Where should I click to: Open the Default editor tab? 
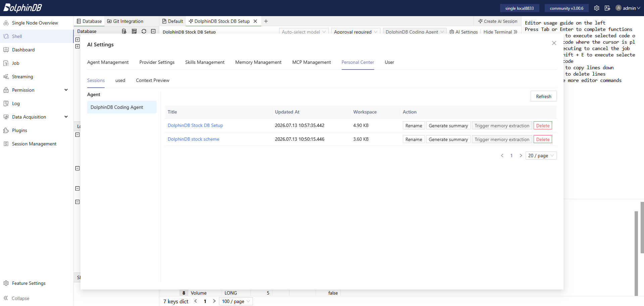tap(173, 21)
